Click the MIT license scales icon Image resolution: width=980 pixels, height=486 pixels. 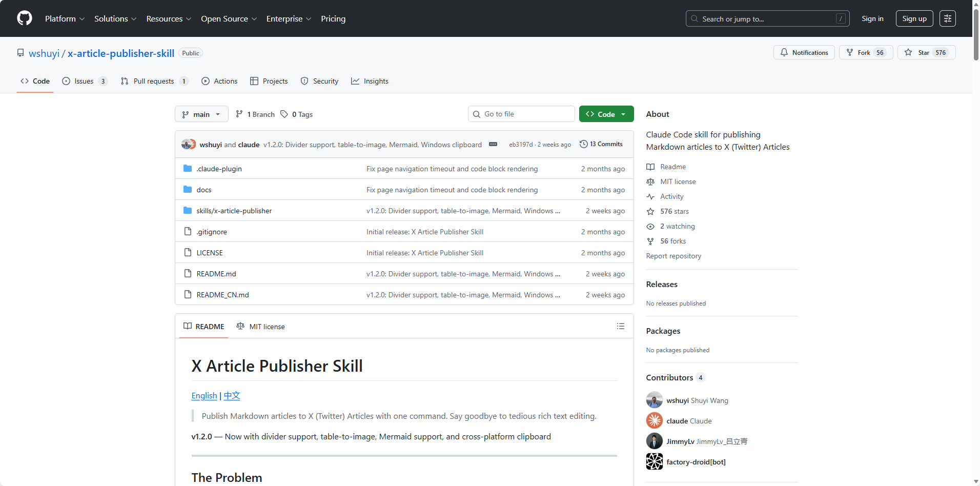650,181
